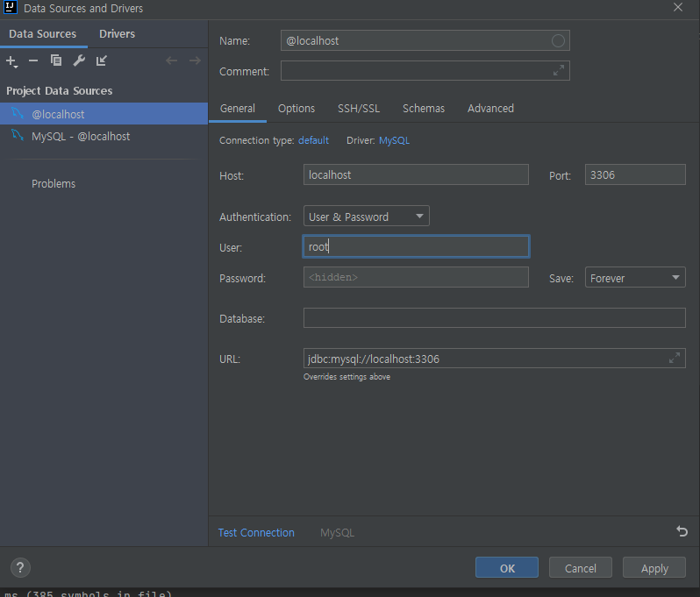Click the wrench settings icon in toolbar
The width and height of the screenshot is (700, 597).
[x=79, y=60]
